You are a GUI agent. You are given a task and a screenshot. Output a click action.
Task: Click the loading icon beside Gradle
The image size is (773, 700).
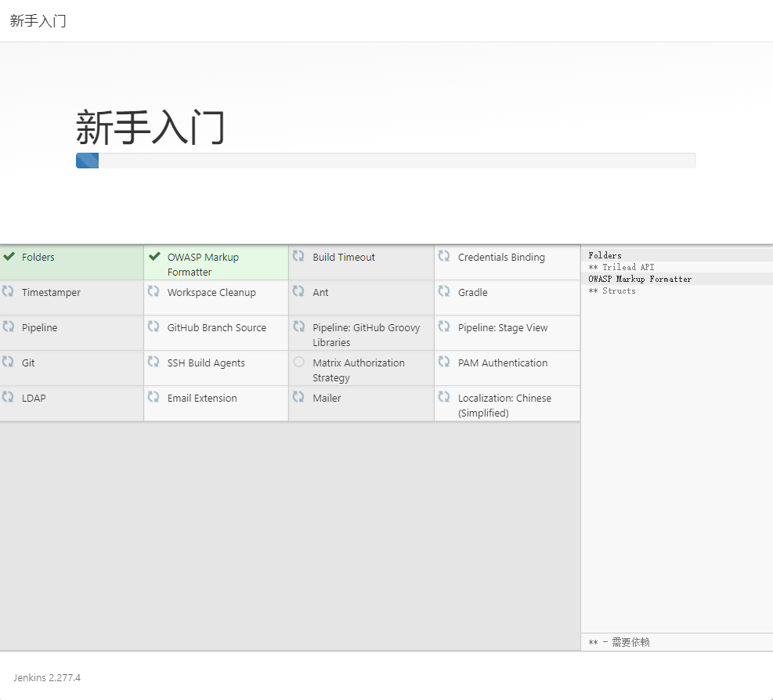pos(444,291)
